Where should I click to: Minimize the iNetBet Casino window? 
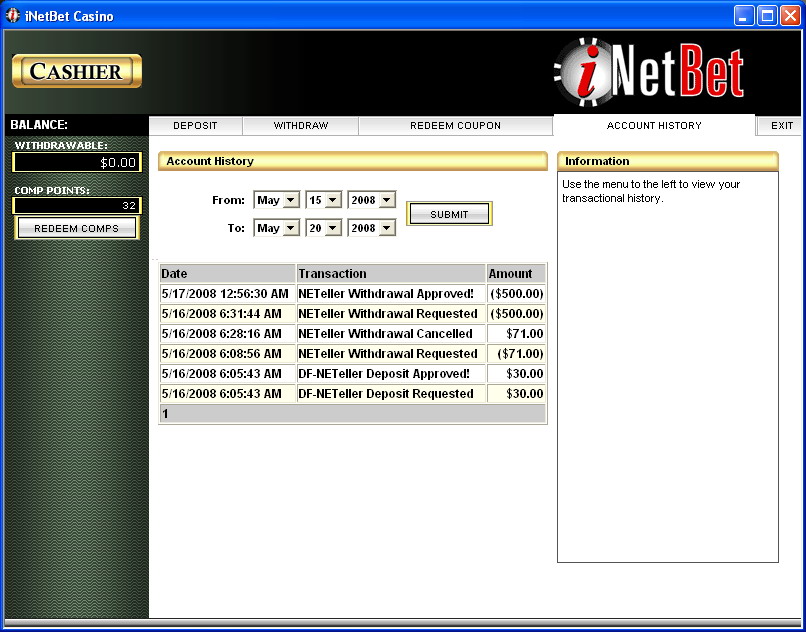743,16
